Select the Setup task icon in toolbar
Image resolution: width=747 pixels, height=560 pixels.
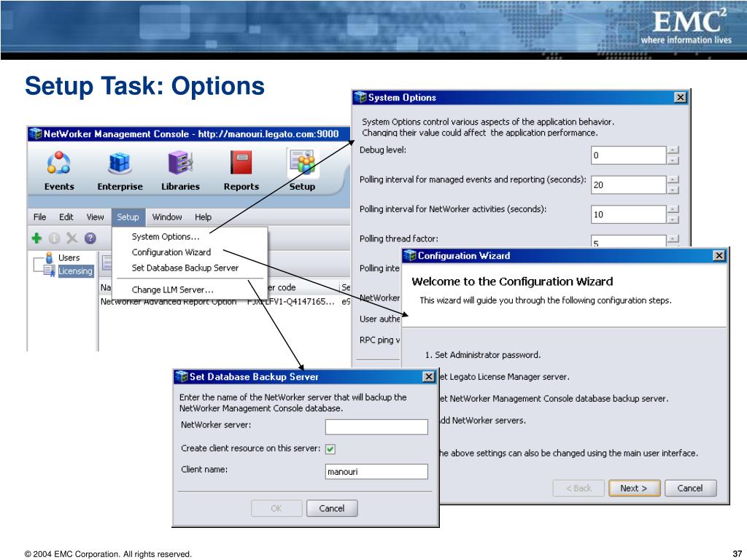point(303,162)
